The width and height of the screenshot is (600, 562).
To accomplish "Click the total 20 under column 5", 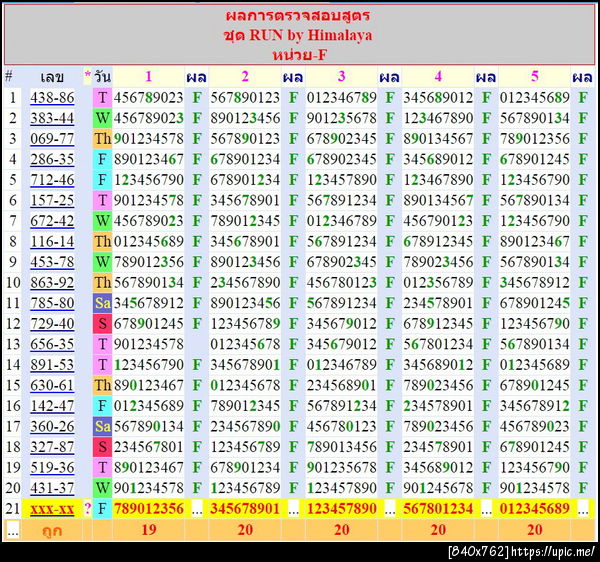I will 535,530.
